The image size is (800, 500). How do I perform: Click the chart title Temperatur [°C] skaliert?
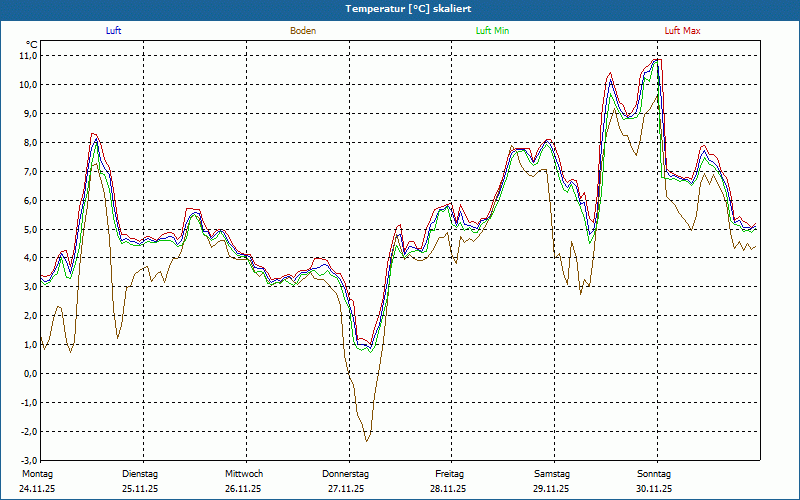pyautogui.click(x=408, y=9)
